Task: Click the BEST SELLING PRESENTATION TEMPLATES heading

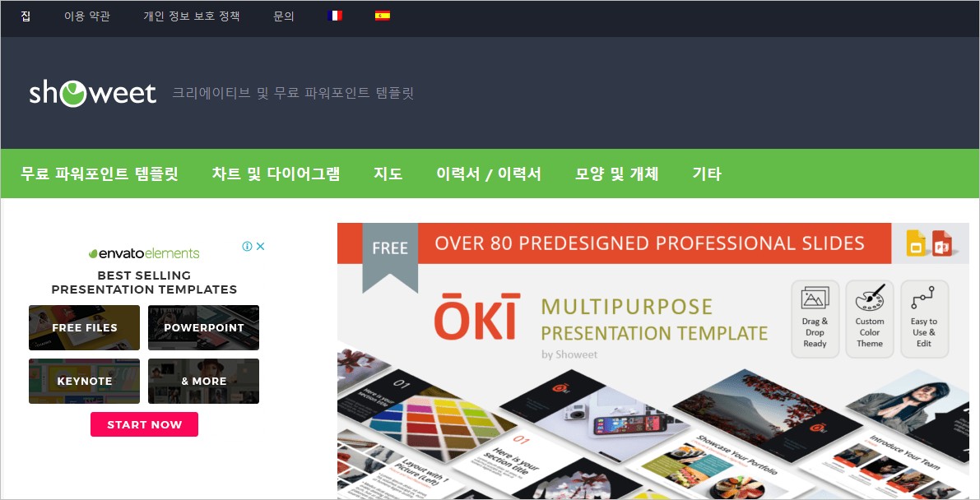Action: pyautogui.click(x=144, y=283)
